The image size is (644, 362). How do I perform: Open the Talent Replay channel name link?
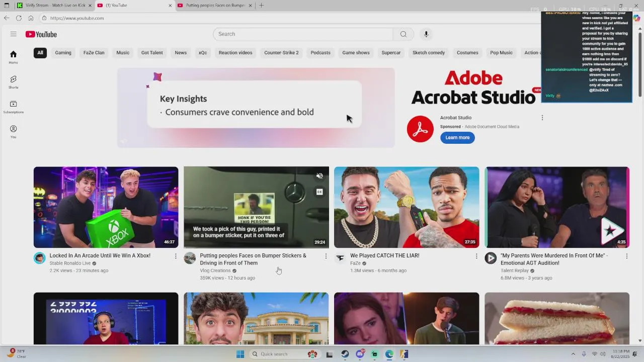point(514,270)
